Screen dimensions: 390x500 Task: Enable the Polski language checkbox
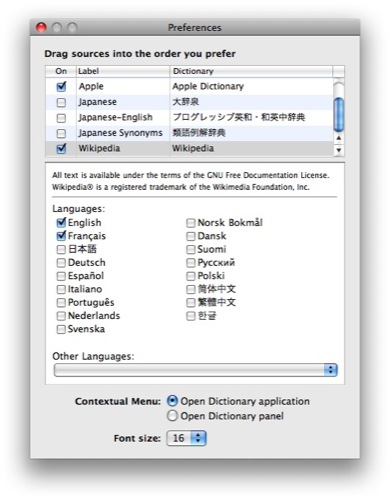point(191,276)
